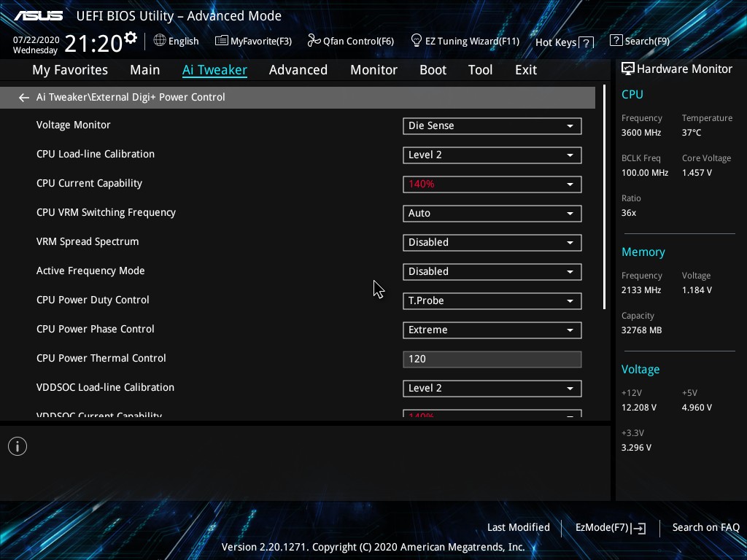Open the CPU Current Capability dropdown
This screenshot has height=560, width=747.
coord(492,184)
